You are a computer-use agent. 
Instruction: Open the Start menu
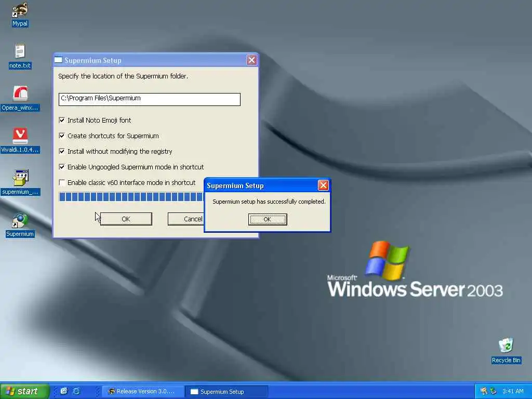pyautogui.click(x=24, y=391)
